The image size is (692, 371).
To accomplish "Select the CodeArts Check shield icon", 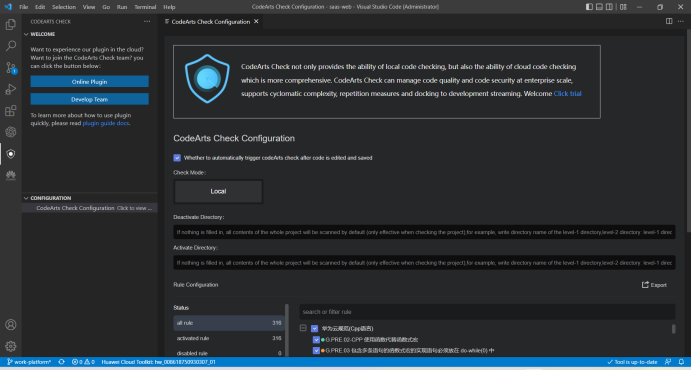I will tap(11, 154).
